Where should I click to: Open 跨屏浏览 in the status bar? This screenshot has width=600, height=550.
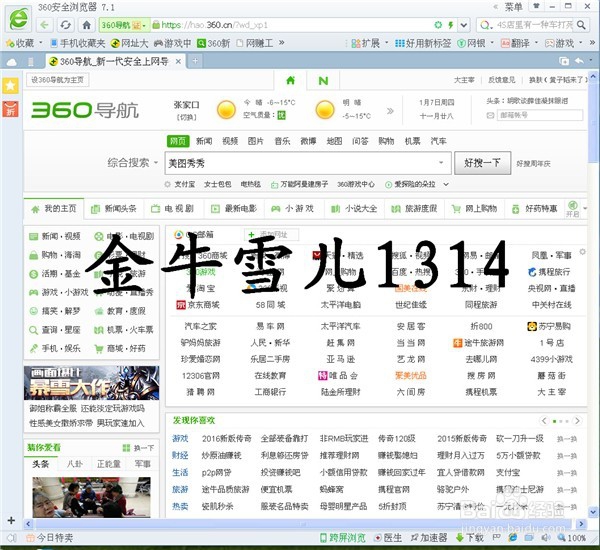(x=342, y=538)
